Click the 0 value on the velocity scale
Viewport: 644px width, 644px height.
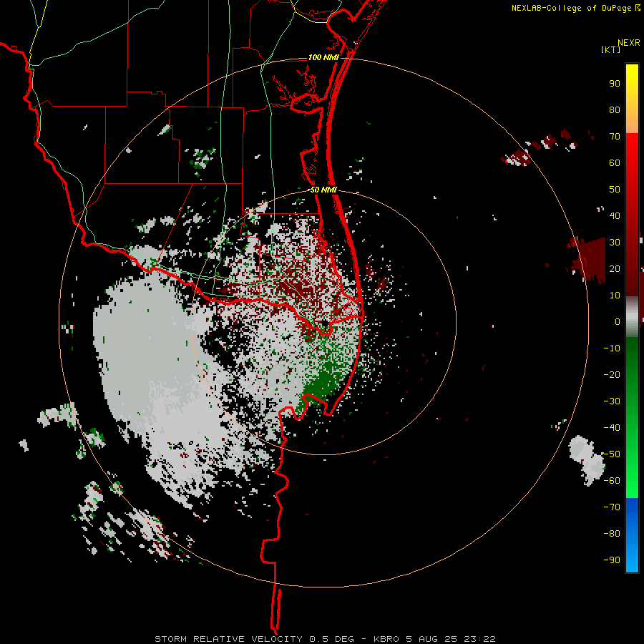point(618,321)
